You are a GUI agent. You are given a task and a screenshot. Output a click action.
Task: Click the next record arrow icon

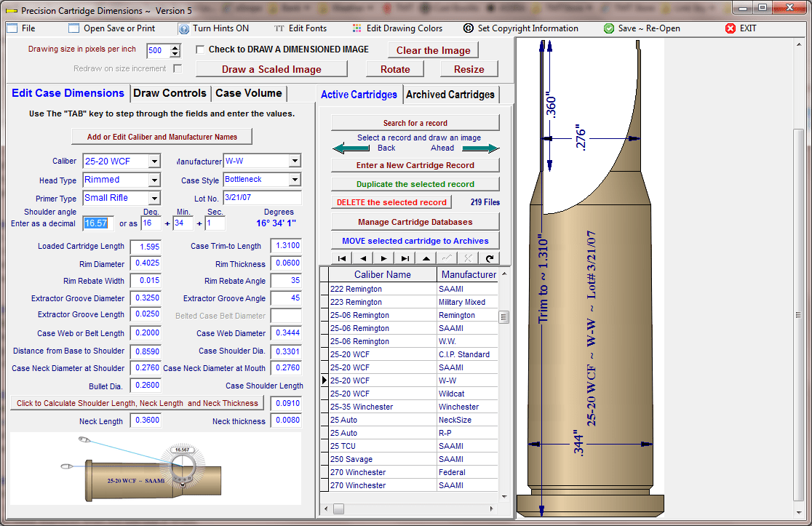(383, 258)
